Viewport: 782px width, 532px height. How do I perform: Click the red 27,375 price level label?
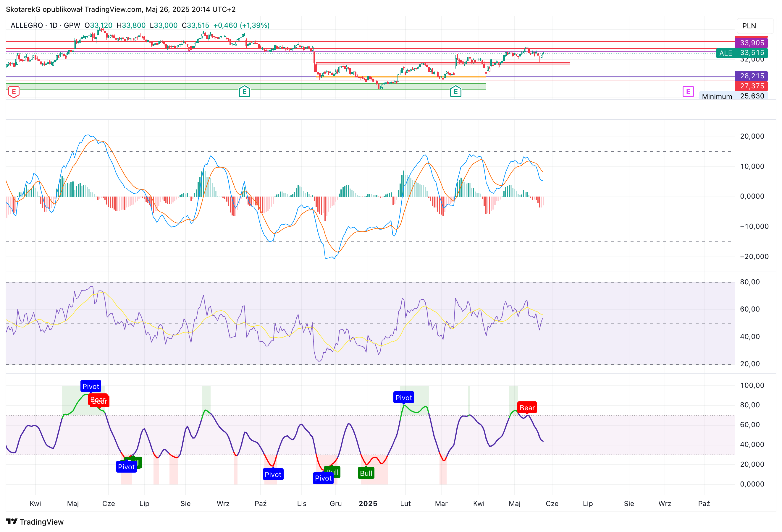(x=752, y=86)
